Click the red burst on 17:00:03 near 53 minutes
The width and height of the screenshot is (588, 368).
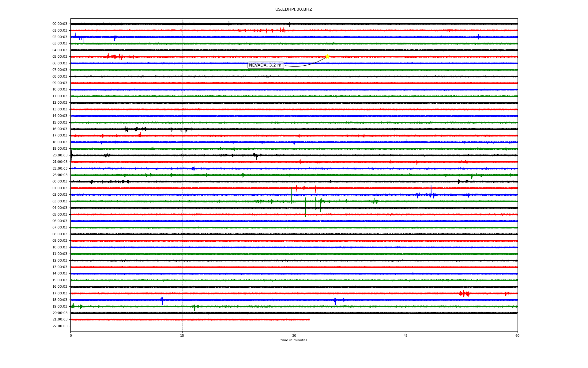pyautogui.click(x=465, y=293)
